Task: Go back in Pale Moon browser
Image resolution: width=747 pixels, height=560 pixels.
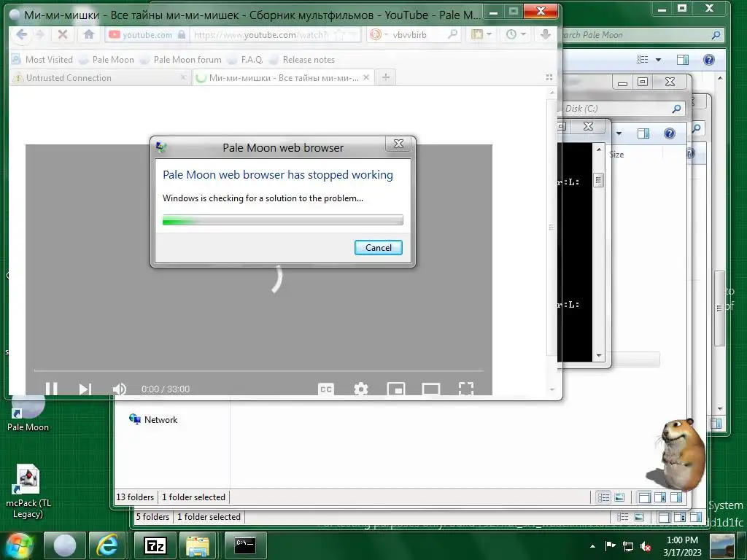Action: point(21,34)
